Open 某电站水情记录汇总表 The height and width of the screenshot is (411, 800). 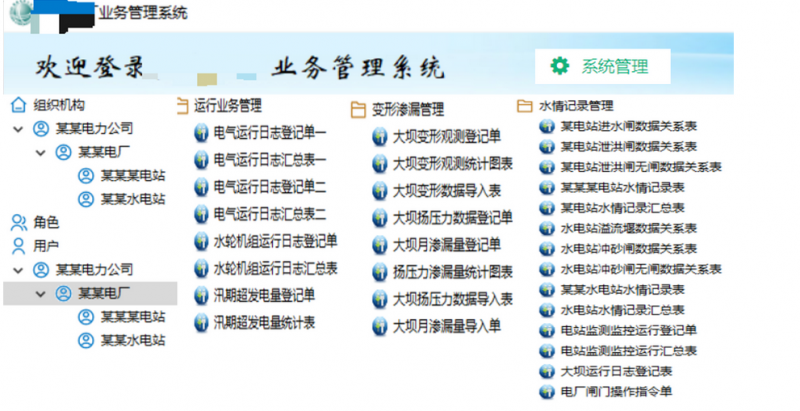tap(621, 207)
